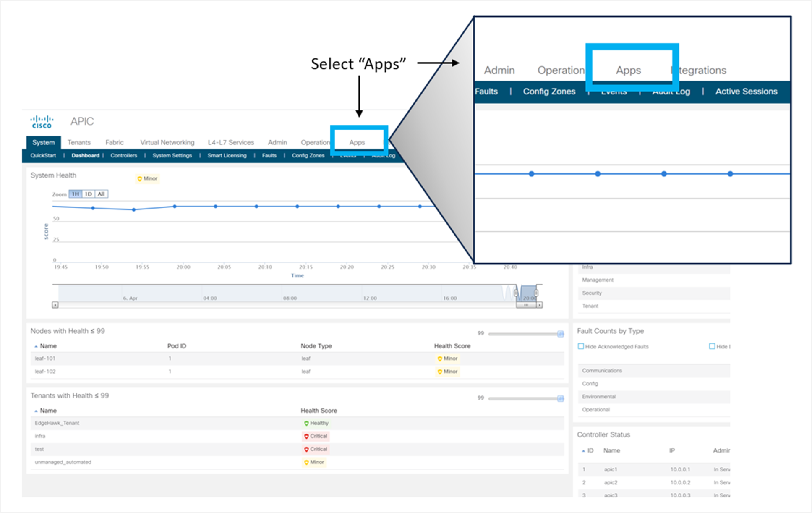The width and height of the screenshot is (812, 513).
Task: Click the chart navigator left scroll arrow
Action: click(55, 305)
